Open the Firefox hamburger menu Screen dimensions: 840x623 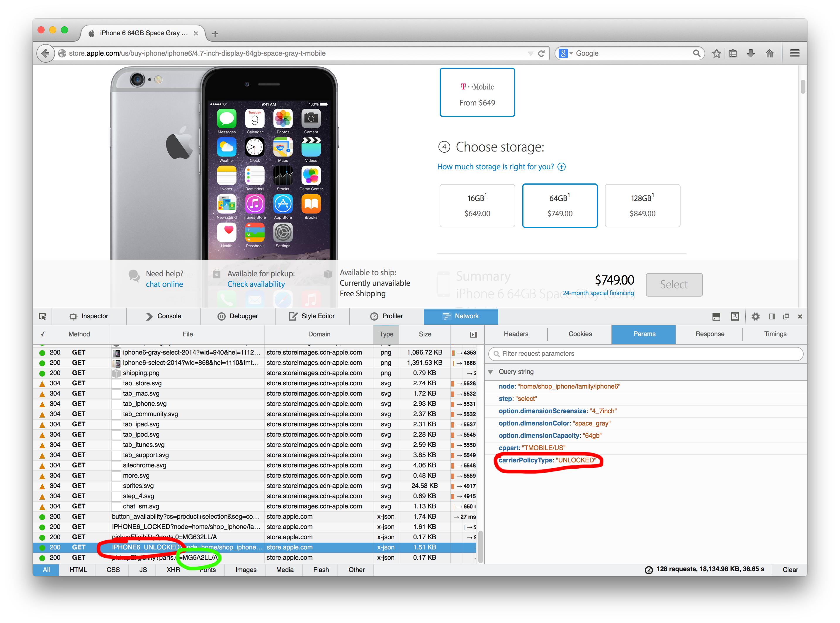point(795,53)
